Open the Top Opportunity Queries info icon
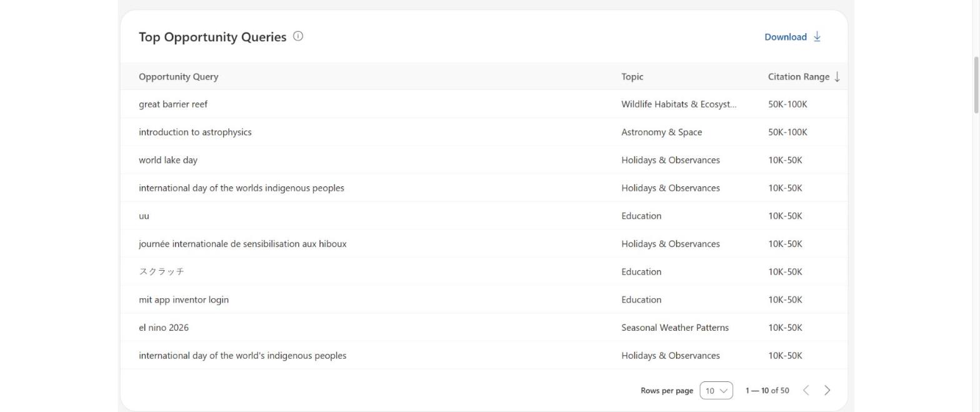Image resolution: width=980 pixels, height=412 pixels. (298, 36)
